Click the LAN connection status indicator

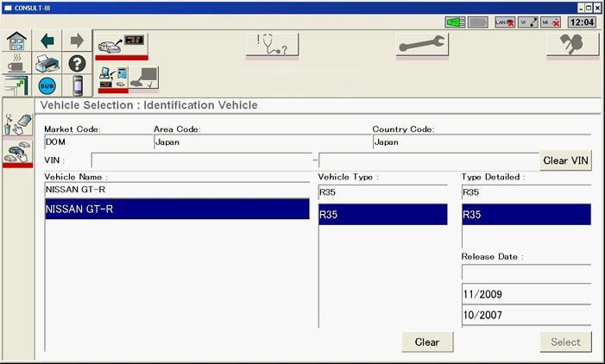click(x=505, y=22)
